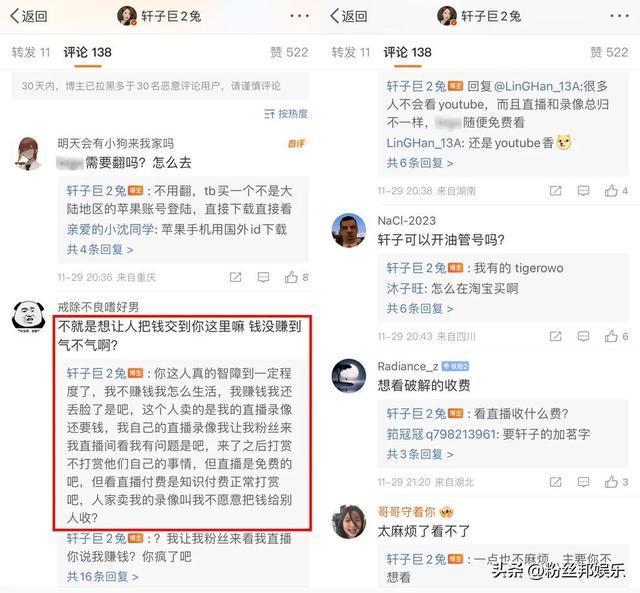
Task: Click comment icon on 11-29 20:36 comment
Action: (x=263, y=278)
